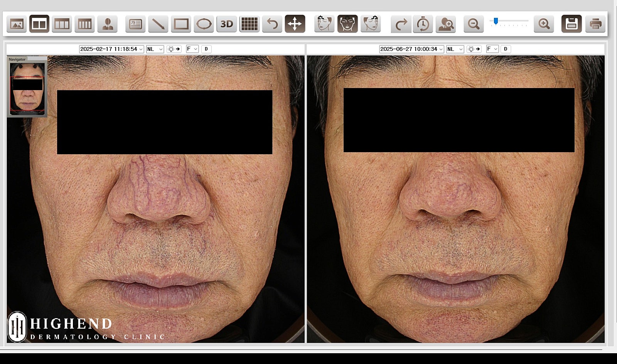
Task: Expand the left panel NL mode dropdown
Action: 155,49
